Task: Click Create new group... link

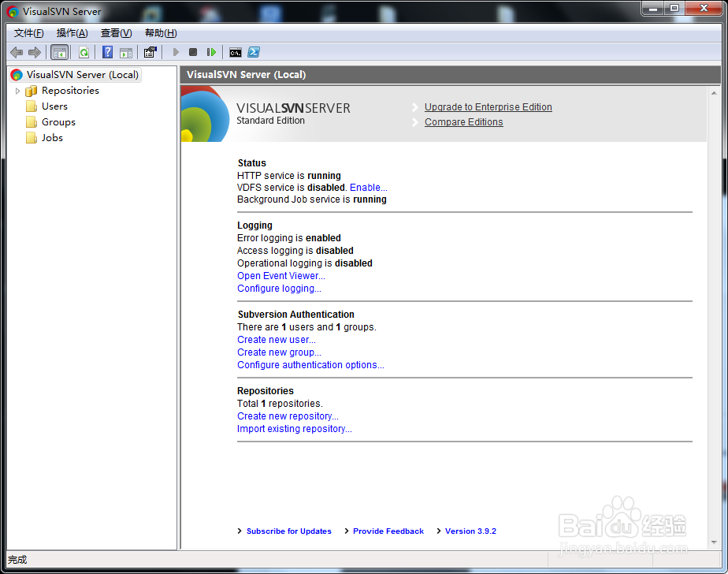Action: (279, 352)
